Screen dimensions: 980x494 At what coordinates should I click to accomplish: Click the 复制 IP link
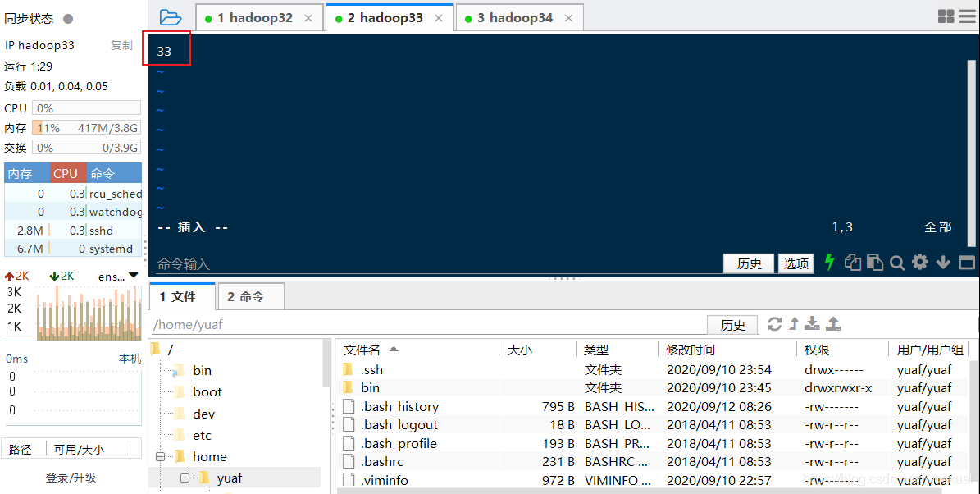[x=121, y=45]
